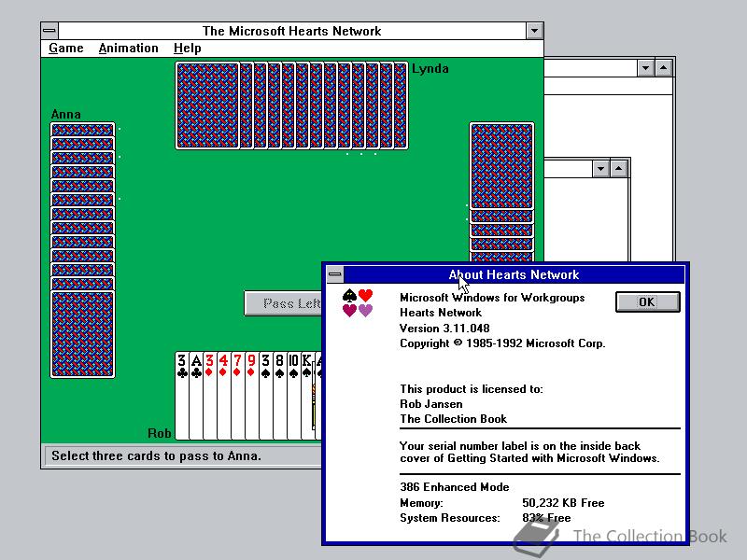Click the serial number label notice text
Screen dimensions: 747x560
[529, 452]
